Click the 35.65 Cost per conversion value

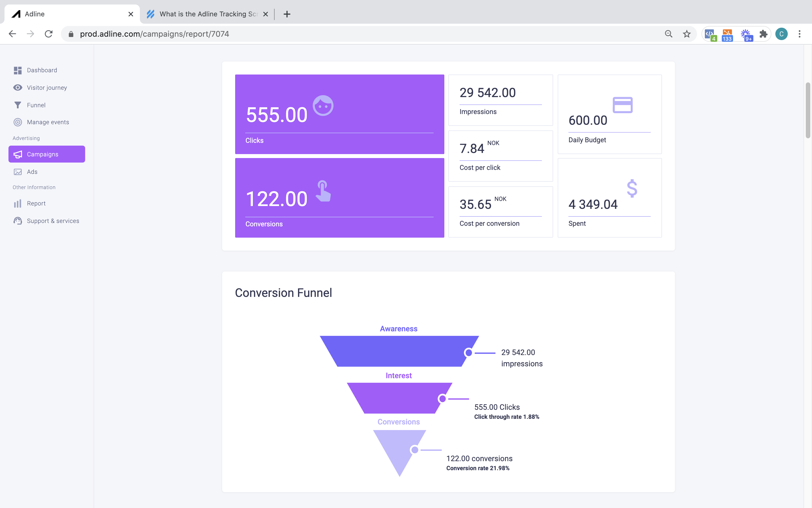pyautogui.click(x=475, y=204)
